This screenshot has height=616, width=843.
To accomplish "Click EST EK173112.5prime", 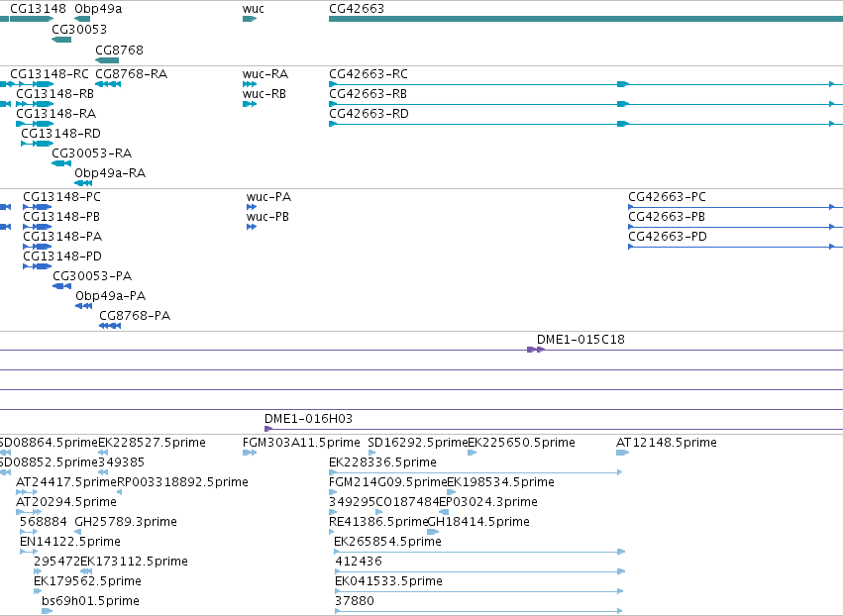I will coord(135,562).
